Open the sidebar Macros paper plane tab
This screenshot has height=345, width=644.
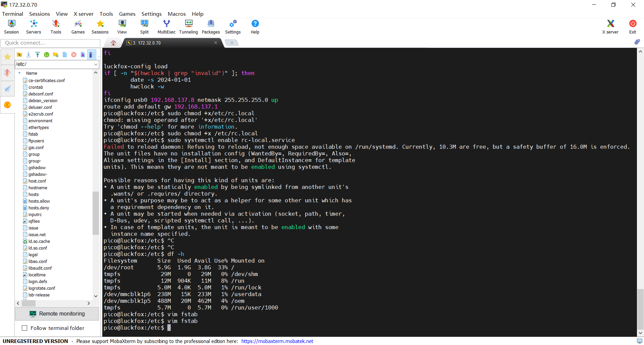click(7, 89)
